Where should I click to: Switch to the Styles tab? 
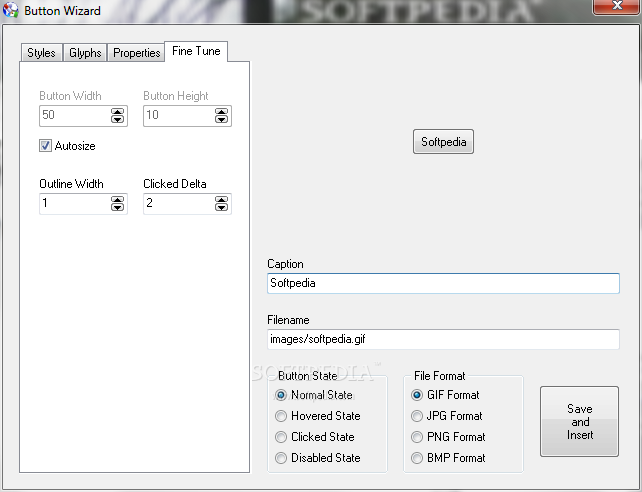click(41, 53)
